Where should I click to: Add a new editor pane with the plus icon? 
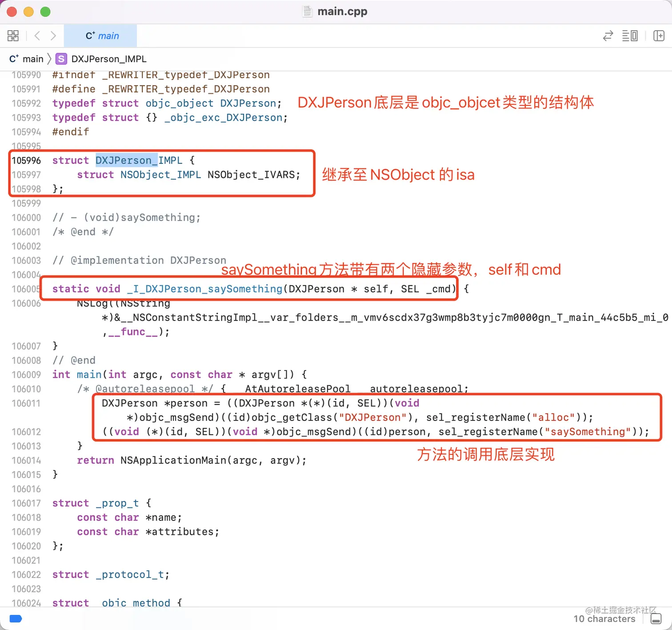[659, 36]
